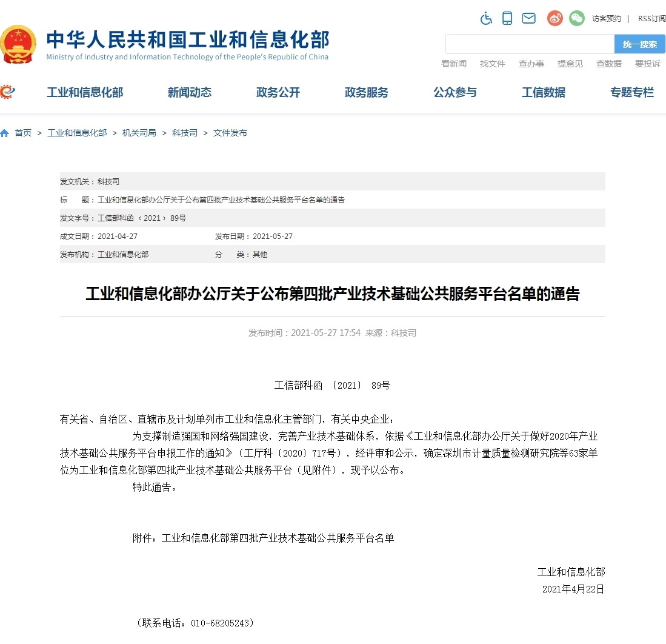Image resolution: width=666 pixels, height=644 pixels.
Task: Click inside the site search field
Action: [530, 44]
